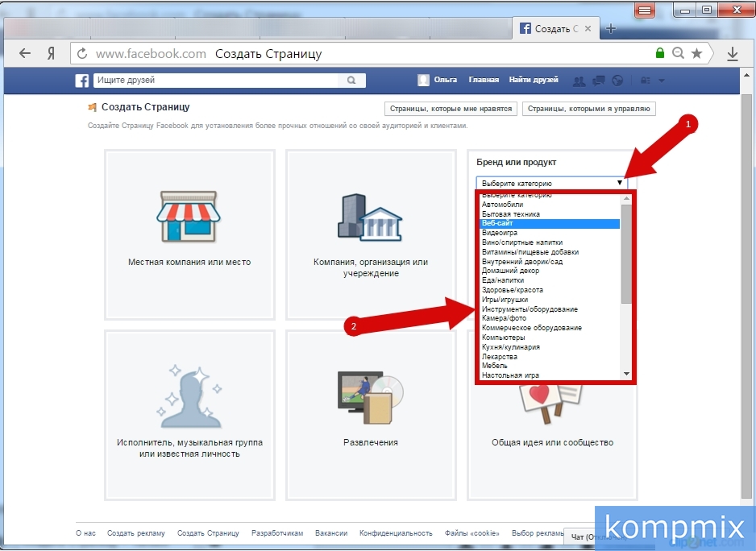Viewport: 756px width, 551px height.
Task: Select the 'Развлечения' TV icon
Action: point(370,397)
